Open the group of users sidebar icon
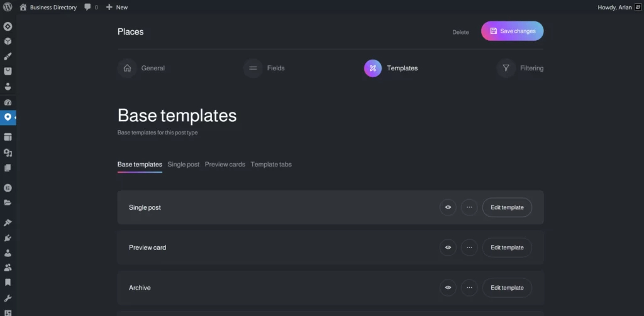644x316 pixels. pyautogui.click(x=8, y=268)
